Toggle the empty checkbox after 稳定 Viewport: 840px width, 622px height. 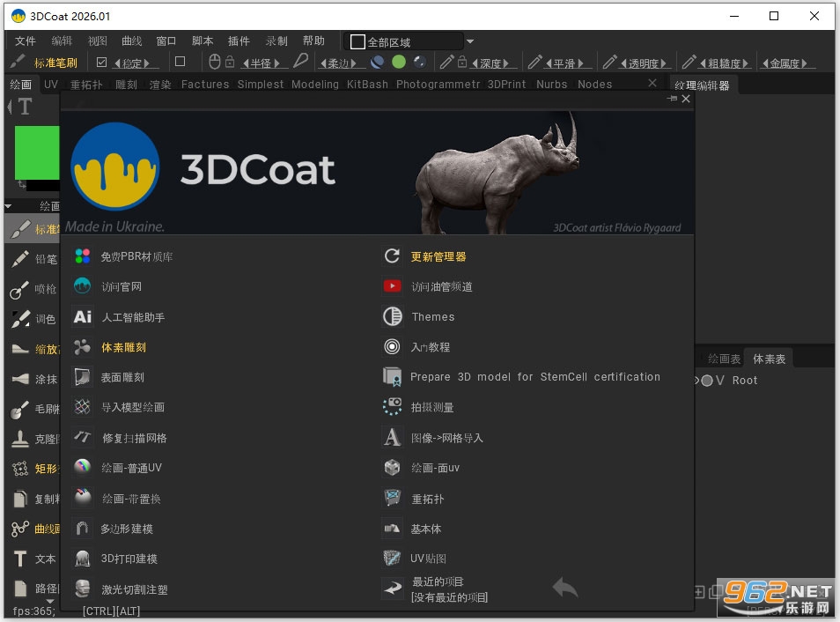pos(180,62)
